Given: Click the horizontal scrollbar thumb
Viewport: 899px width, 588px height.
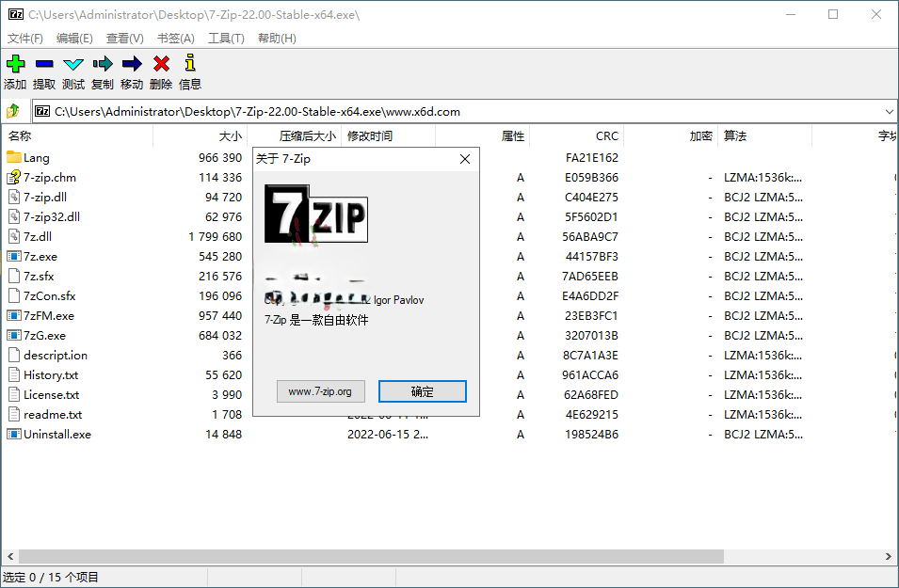Looking at the screenshot, I should coord(371,556).
